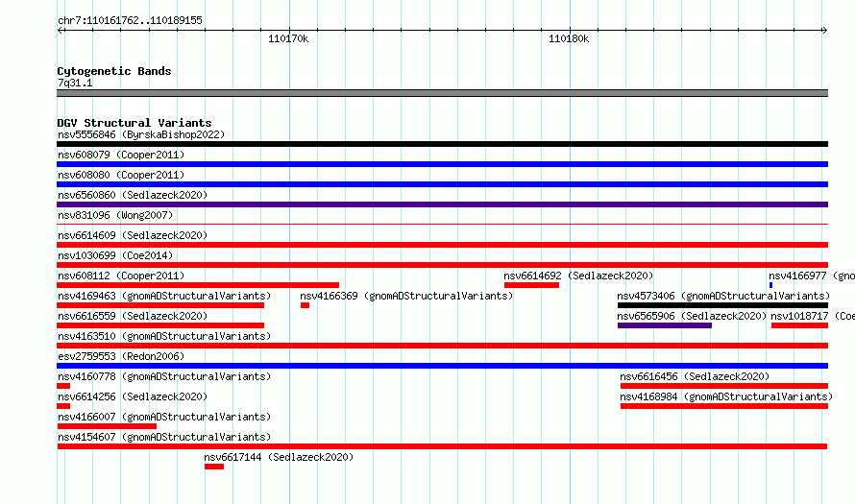Open nsv6617144 (Sedlazeck2020) variant label
Viewport: 855px width, 504px height.
[x=279, y=457]
